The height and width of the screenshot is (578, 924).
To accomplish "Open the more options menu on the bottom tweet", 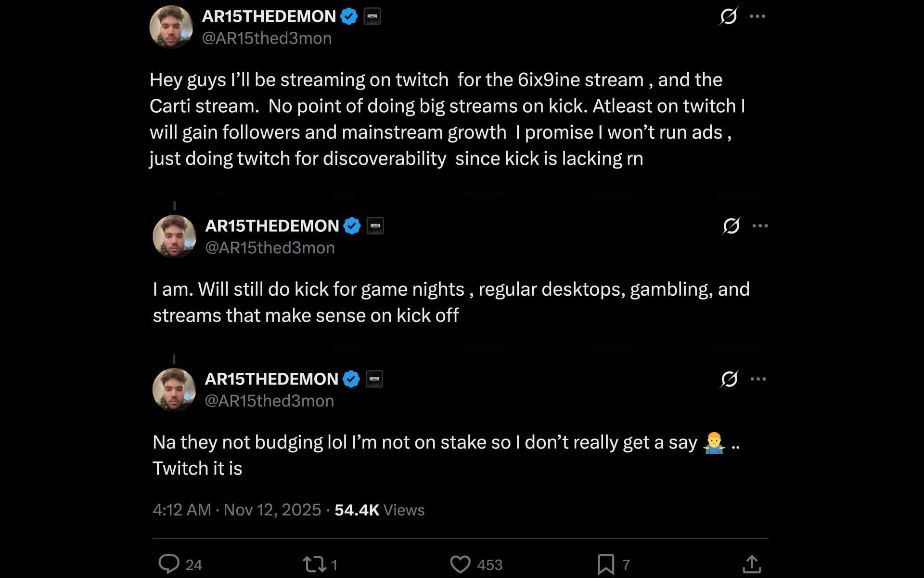I will click(x=758, y=379).
